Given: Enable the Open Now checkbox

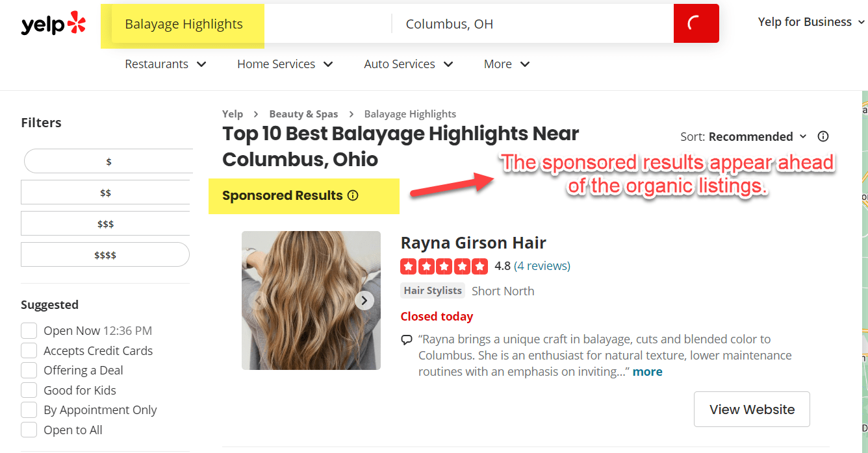Looking at the screenshot, I should 29,331.
